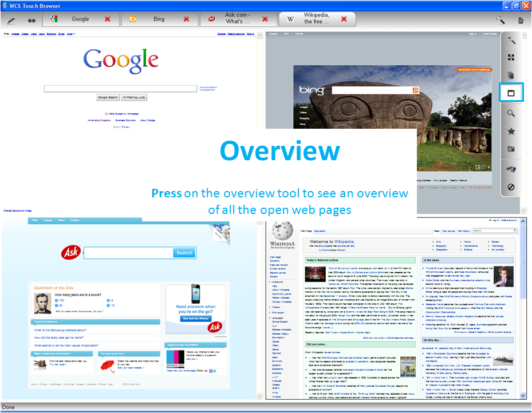The image size is (532, 413).
Task: Click the Change background image link
Action: tap(19, 209)
